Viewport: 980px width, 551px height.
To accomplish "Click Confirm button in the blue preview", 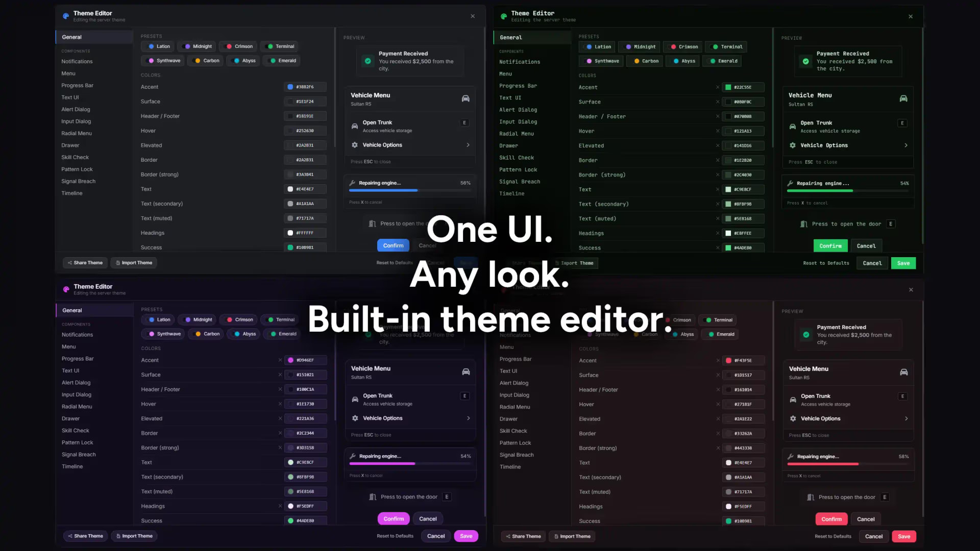I will (x=393, y=245).
